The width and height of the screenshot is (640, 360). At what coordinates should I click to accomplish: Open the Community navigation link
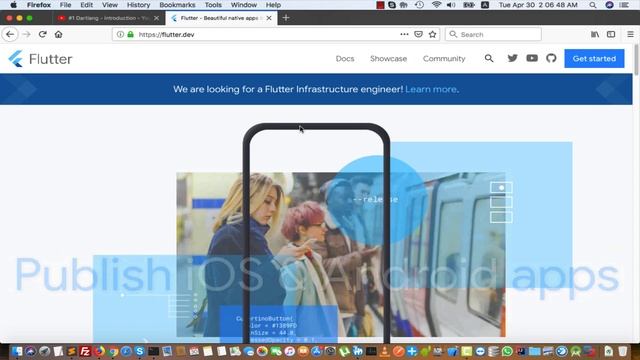pyautogui.click(x=444, y=59)
